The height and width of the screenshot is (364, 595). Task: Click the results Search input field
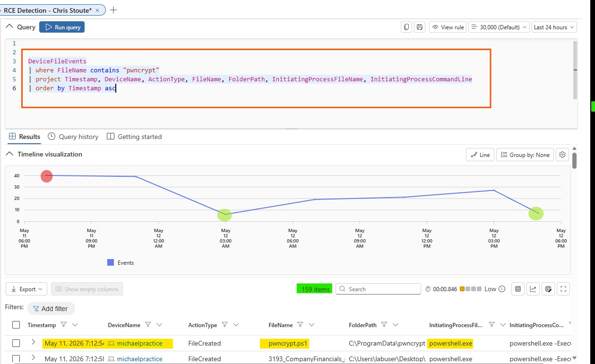pos(378,289)
